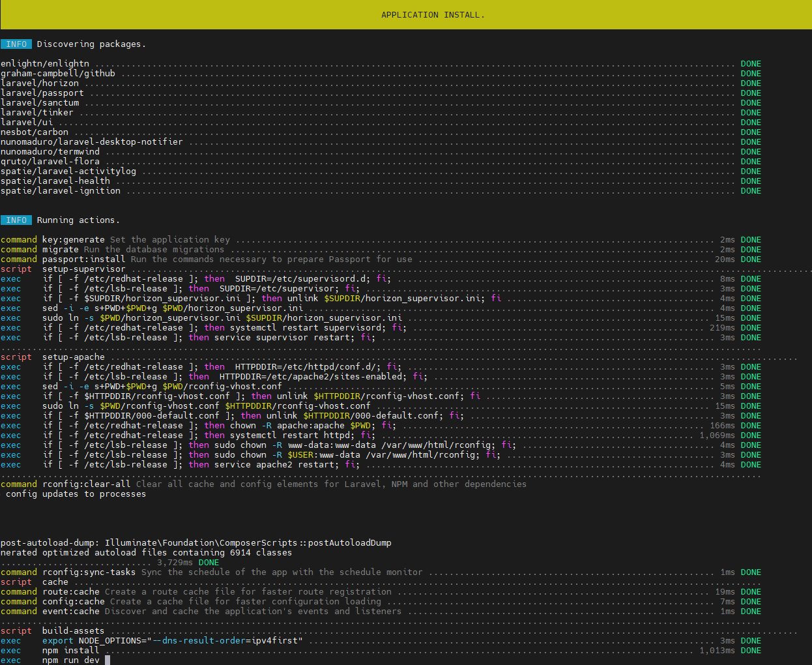Click the APPLICATION INSTALL title bar

[x=432, y=14]
